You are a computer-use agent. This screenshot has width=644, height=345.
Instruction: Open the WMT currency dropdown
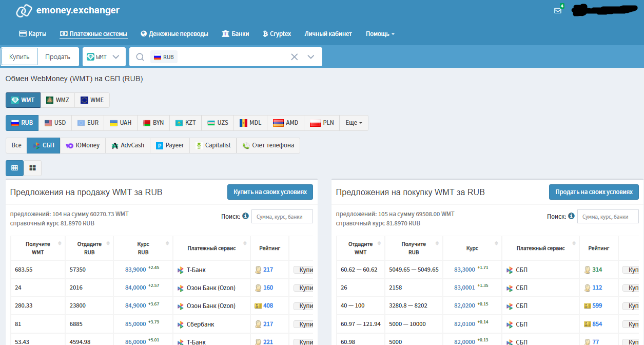[104, 57]
